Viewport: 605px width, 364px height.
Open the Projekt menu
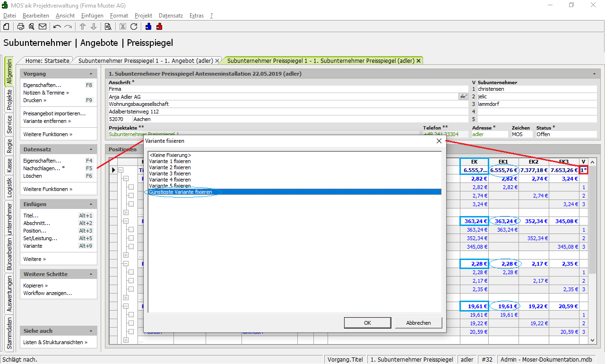(143, 16)
